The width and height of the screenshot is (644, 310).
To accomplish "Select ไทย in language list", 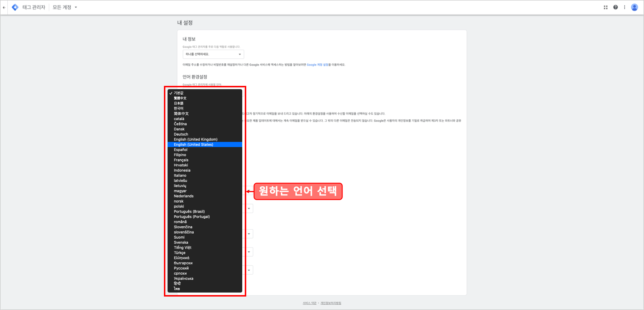I will pos(205,289).
